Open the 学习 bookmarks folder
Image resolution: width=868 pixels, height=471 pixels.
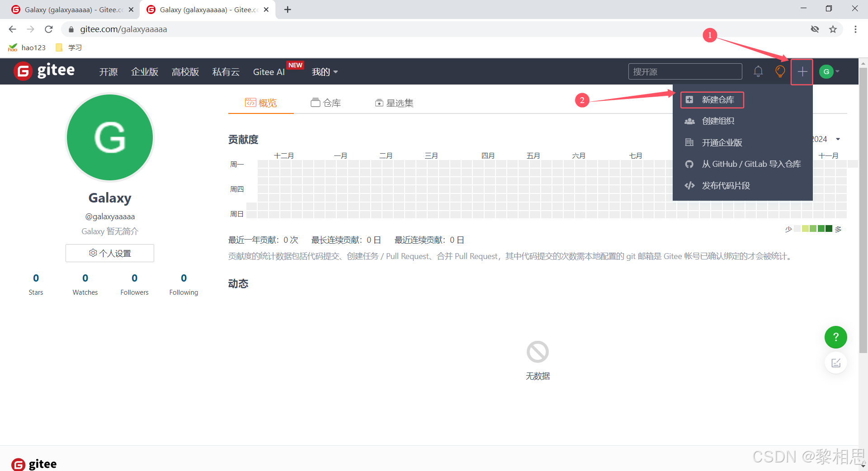68,47
